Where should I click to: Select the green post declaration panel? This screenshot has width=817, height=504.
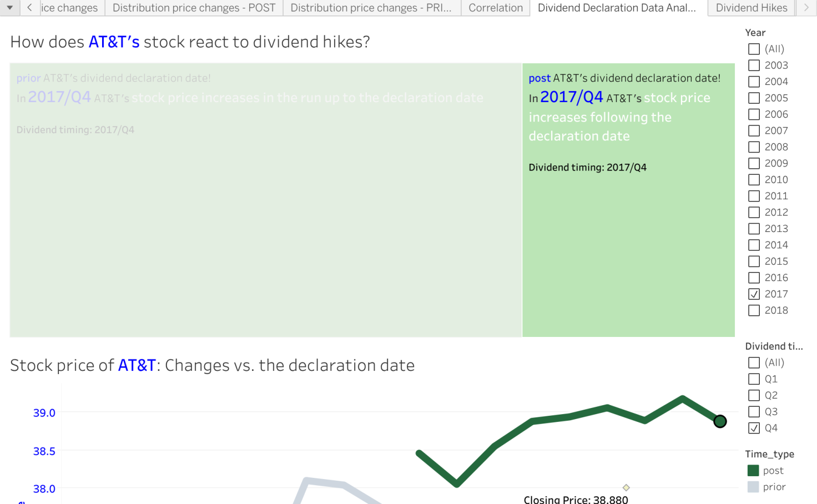click(x=628, y=200)
